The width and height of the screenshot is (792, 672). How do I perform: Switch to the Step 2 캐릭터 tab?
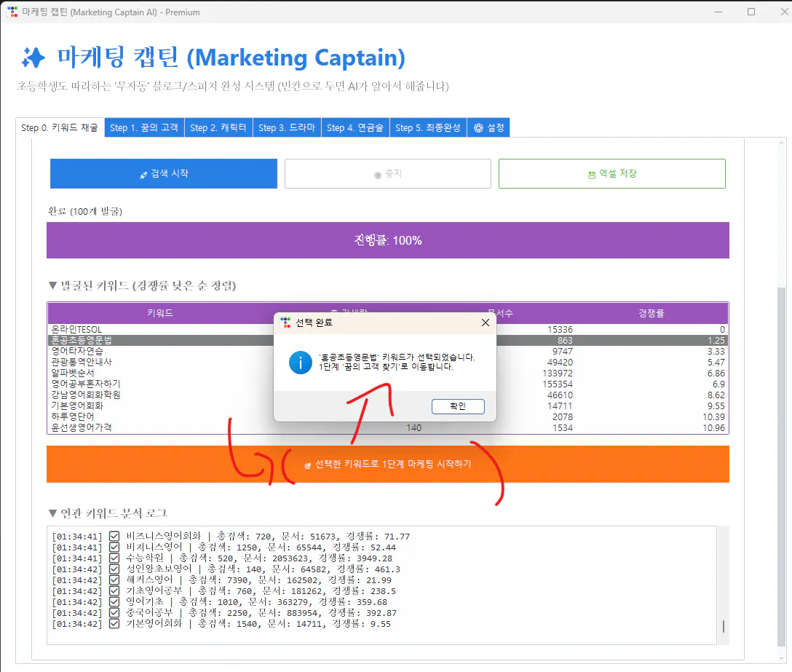click(x=218, y=127)
